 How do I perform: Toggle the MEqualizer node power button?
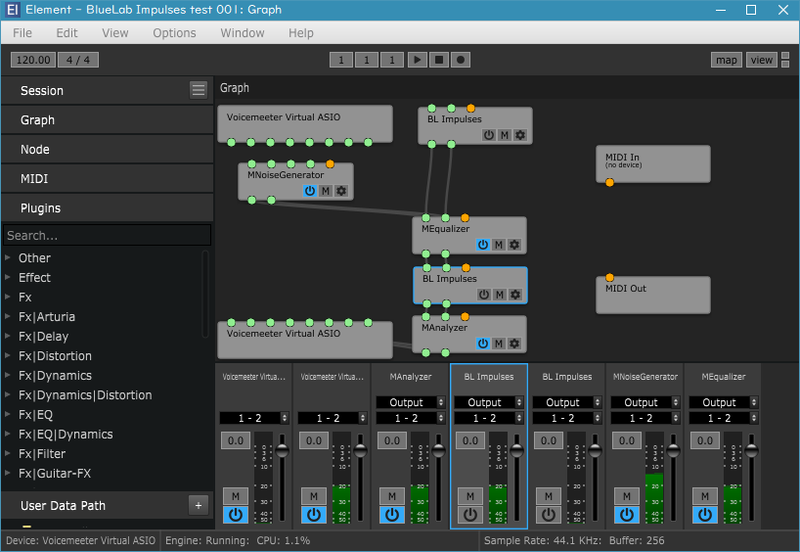(x=483, y=245)
